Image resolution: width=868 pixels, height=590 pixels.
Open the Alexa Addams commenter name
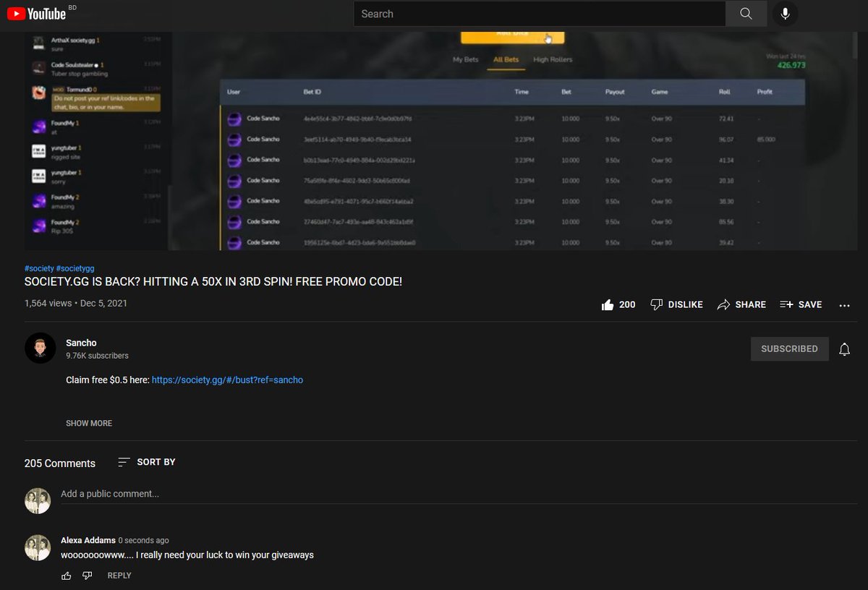pyautogui.click(x=88, y=540)
